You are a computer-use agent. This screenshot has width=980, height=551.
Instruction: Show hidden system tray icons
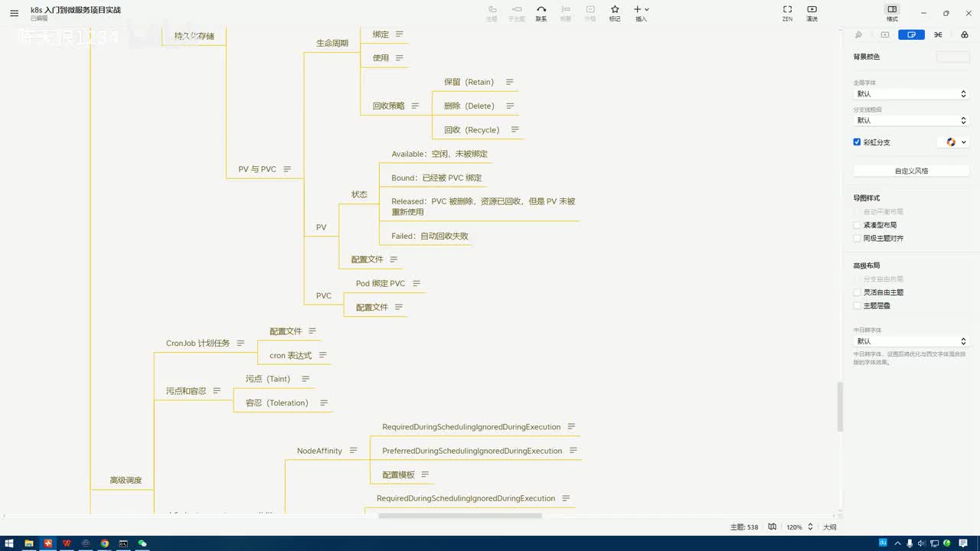(897, 543)
